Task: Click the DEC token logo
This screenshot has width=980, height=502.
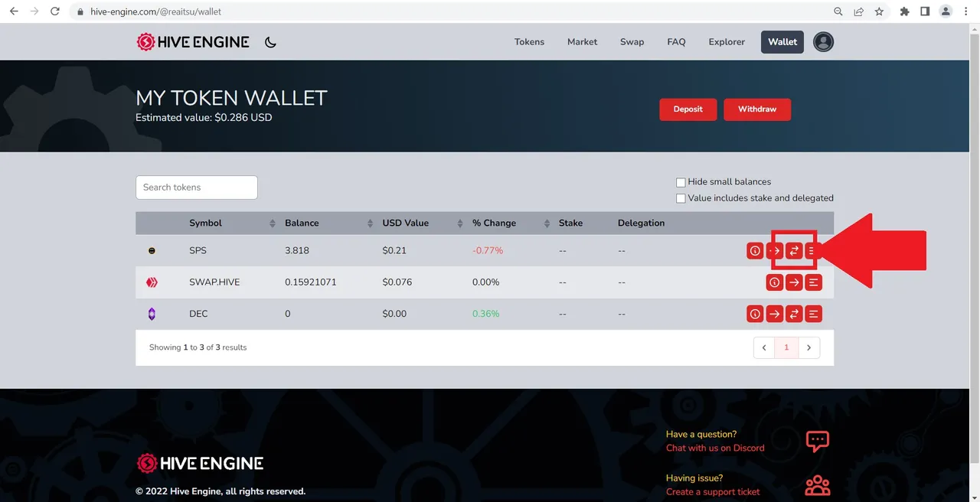Action: pyautogui.click(x=152, y=314)
